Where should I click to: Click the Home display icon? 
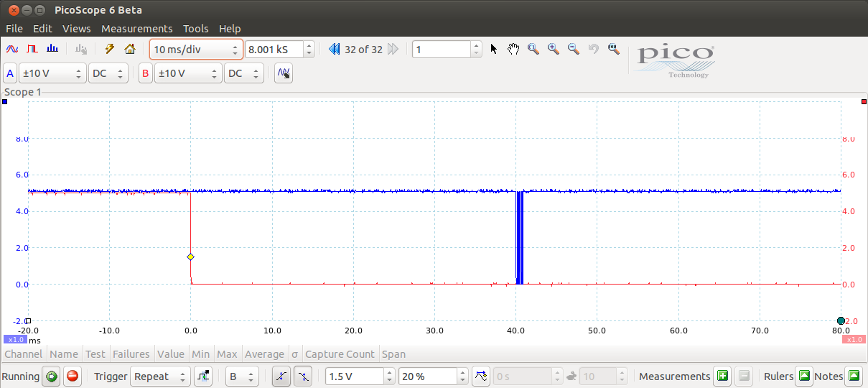(130, 50)
